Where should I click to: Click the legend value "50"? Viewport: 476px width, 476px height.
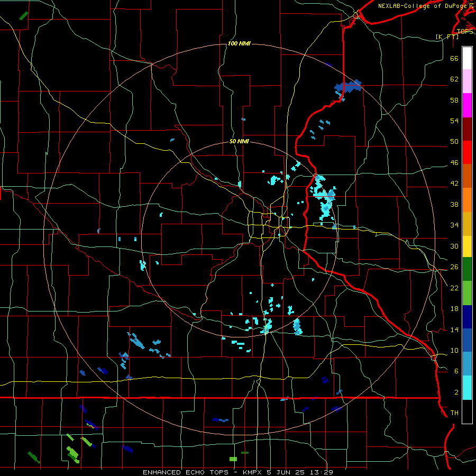tap(454, 141)
